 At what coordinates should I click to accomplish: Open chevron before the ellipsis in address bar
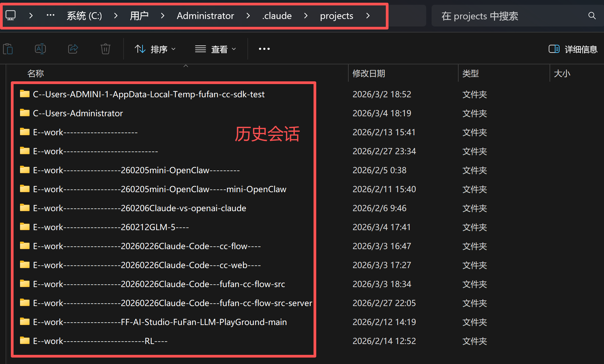pyautogui.click(x=31, y=16)
